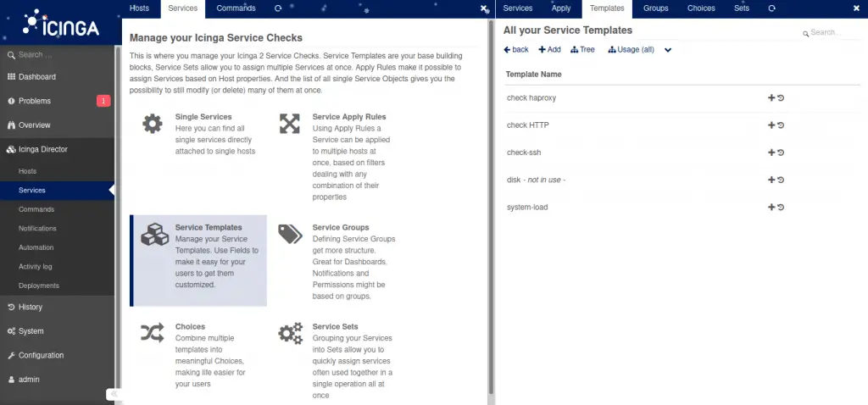The image size is (868, 405).
Task: Click sidebar Search field
Action: tap(57, 55)
